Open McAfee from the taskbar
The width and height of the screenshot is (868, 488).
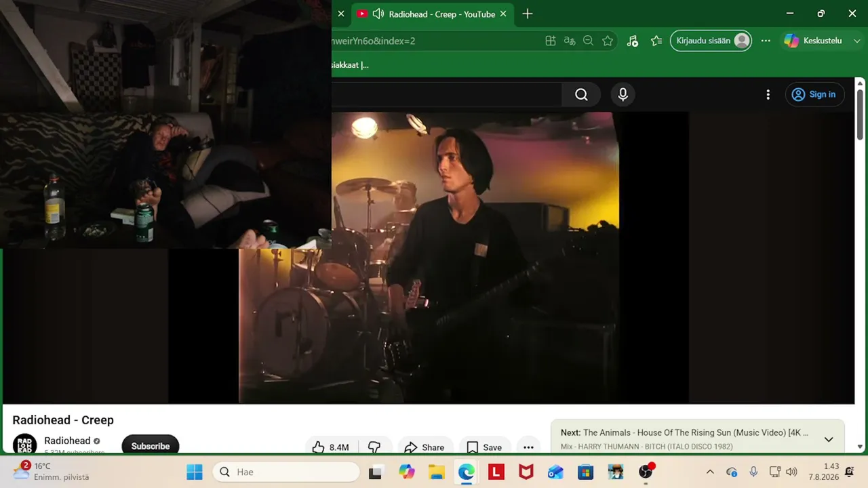pyautogui.click(x=526, y=472)
